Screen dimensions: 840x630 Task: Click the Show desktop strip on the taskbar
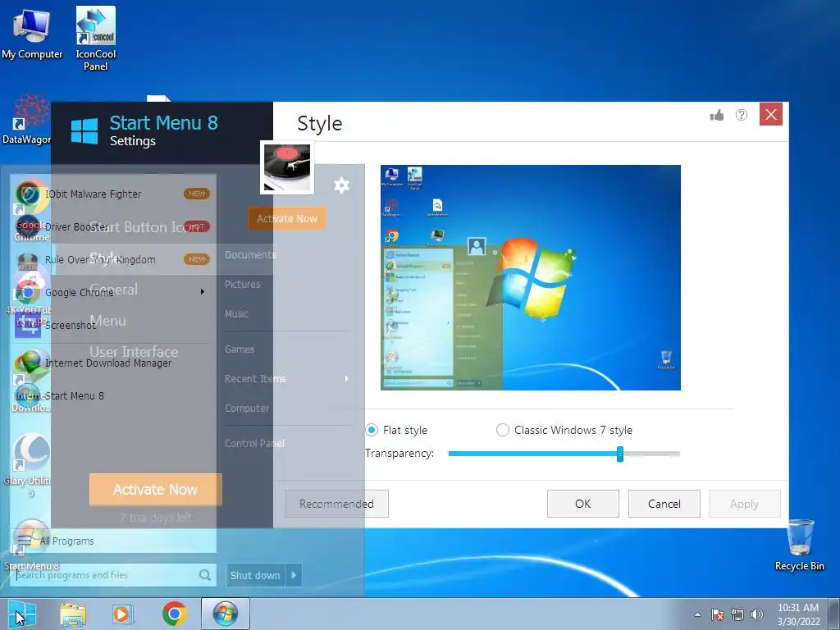833,614
